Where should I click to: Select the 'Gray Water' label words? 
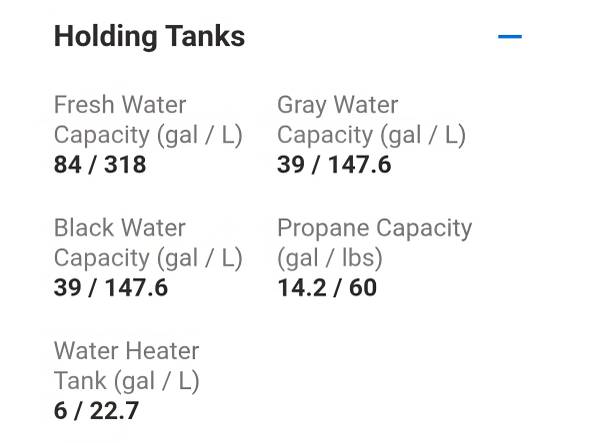point(338,105)
